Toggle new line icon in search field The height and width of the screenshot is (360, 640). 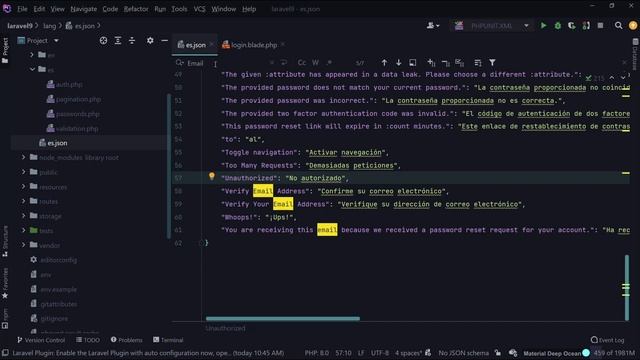(284, 63)
